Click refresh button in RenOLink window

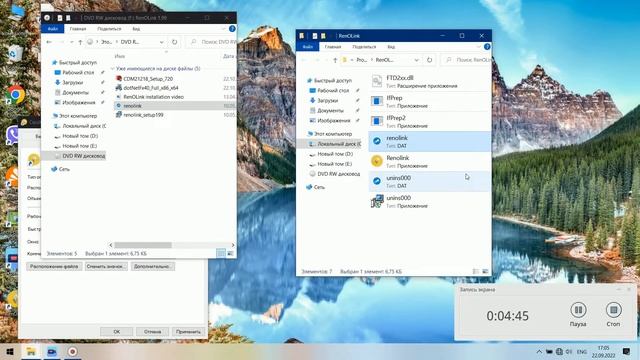pyautogui.click(x=429, y=60)
